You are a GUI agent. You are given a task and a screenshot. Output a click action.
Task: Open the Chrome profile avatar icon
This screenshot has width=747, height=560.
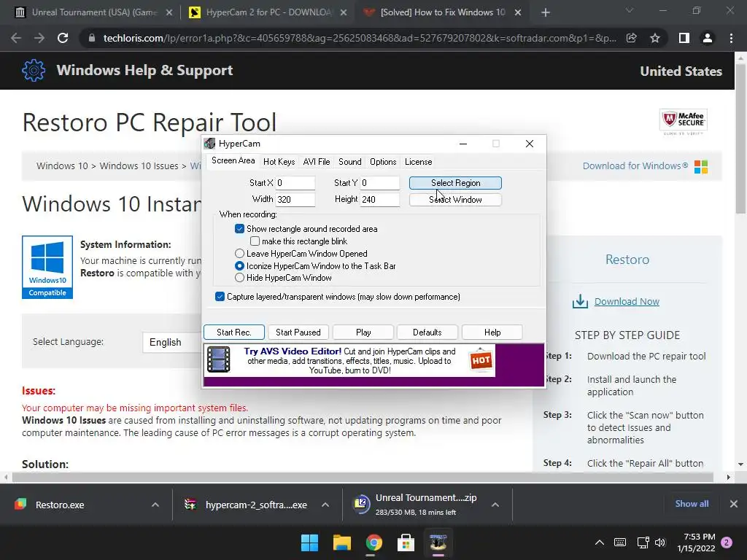[x=708, y=38]
